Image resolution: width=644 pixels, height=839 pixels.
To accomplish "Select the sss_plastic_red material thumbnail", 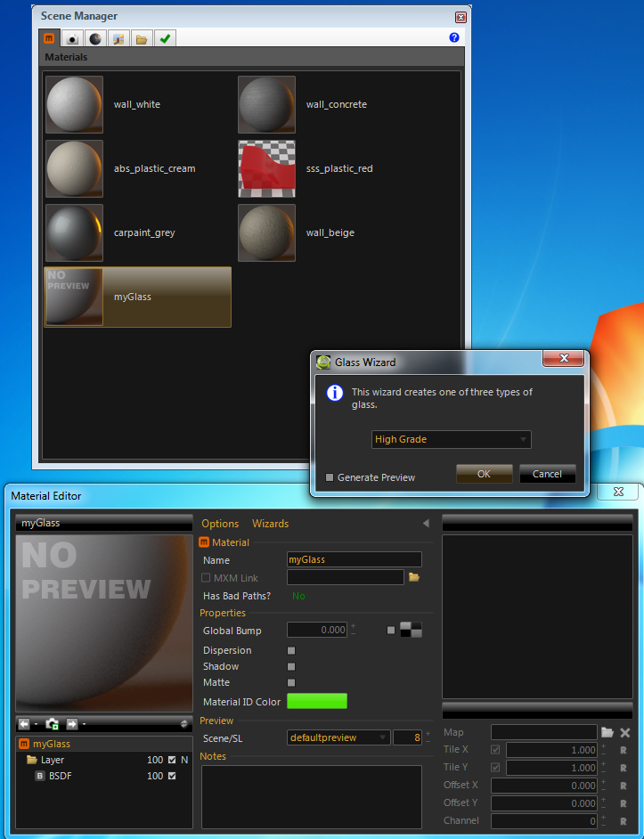I will pyautogui.click(x=266, y=168).
